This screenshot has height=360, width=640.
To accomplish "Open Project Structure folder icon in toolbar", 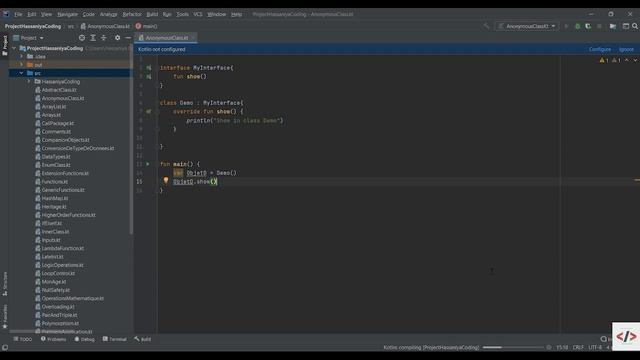I will click(613, 26).
